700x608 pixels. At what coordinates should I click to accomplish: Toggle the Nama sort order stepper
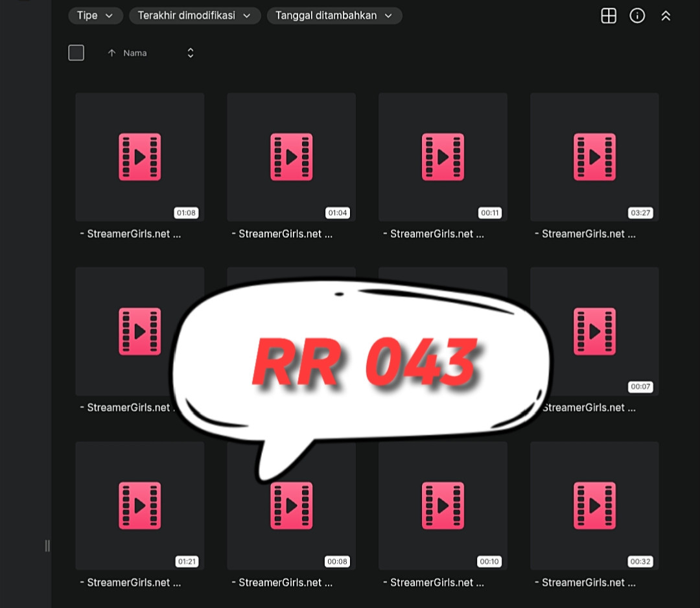coord(191,53)
